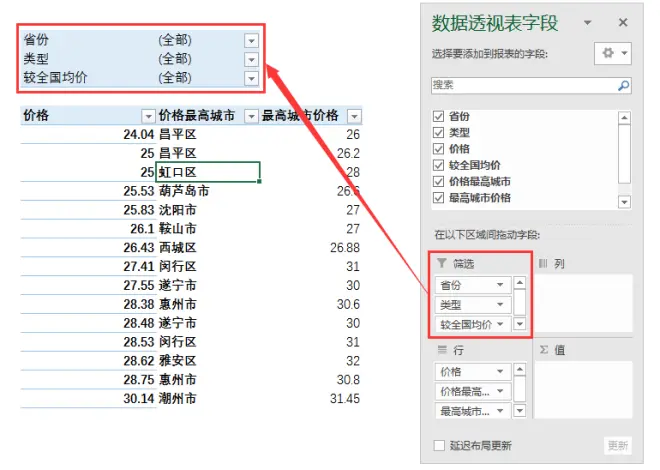The height and width of the screenshot is (470, 660).
Task: Select the price cell 25.53
Action: [88, 191]
